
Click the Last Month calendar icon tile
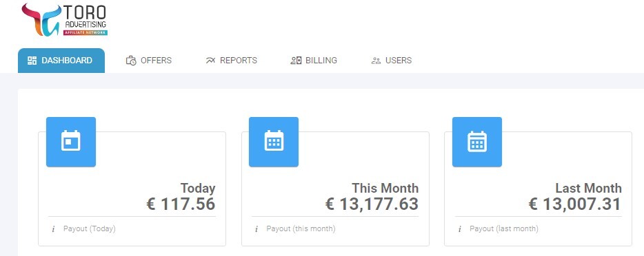click(477, 142)
